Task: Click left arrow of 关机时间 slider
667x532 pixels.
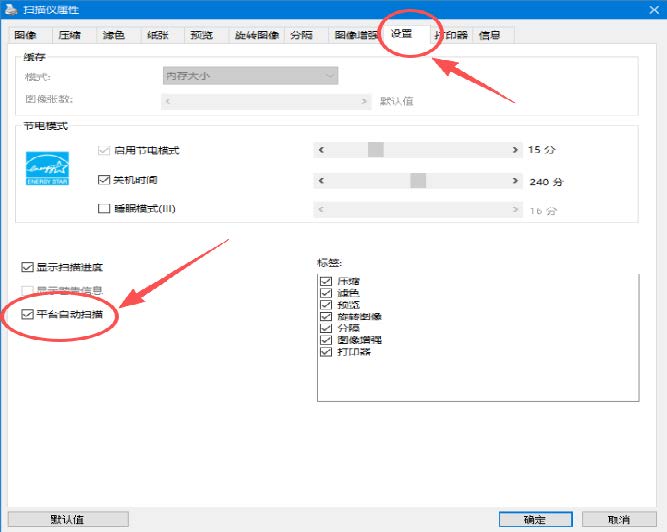Action: coord(322,181)
